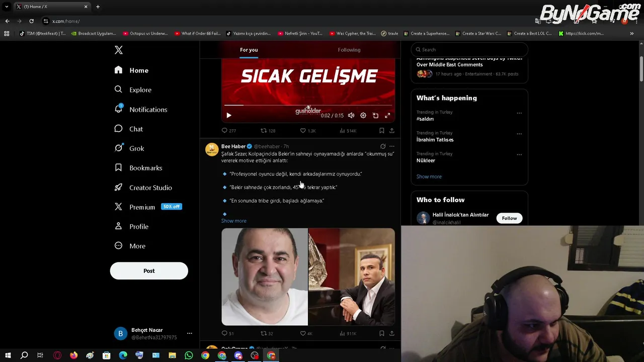644x362 pixels.
Task: Show more trends in What's happening
Action: tap(429, 176)
